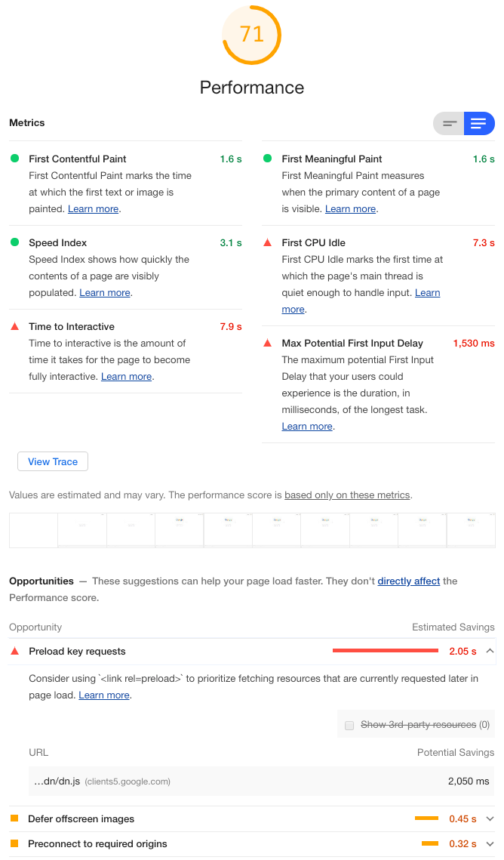This screenshot has height=860, width=504.
Task: Click the red triangle beside Max Potential First Input Delay
Action: [267, 343]
